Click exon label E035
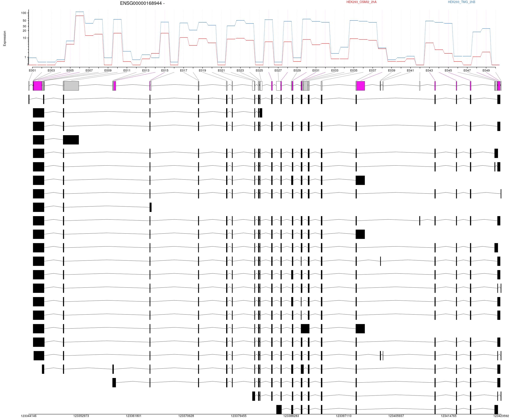Screen dimensions: 525x420 (x=354, y=71)
